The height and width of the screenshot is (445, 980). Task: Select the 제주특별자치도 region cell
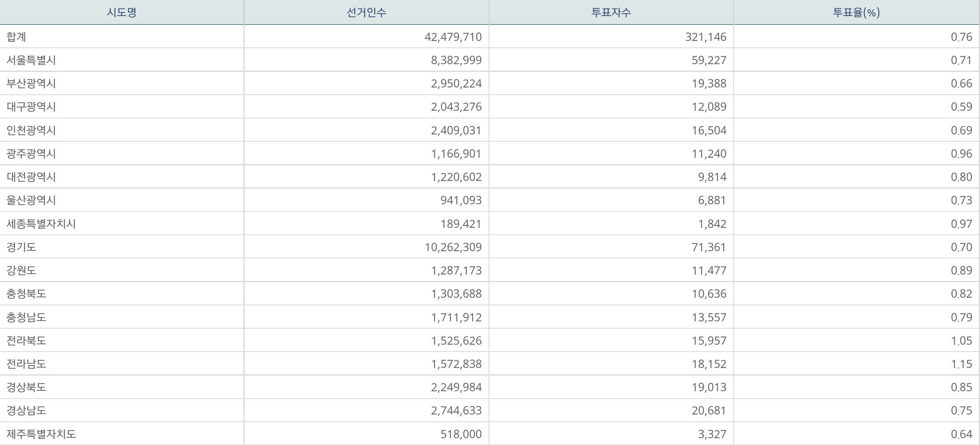point(41,434)
